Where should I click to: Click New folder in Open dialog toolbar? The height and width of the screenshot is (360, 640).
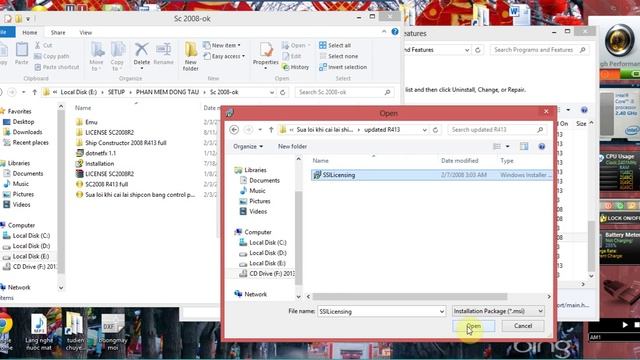pos(292,147)
